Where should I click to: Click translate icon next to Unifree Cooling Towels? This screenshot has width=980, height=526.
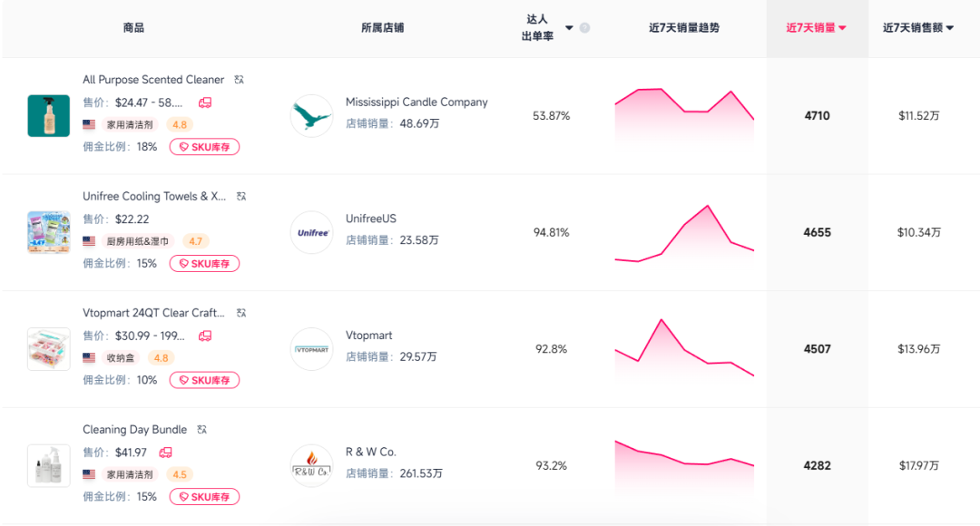[241, 196]
